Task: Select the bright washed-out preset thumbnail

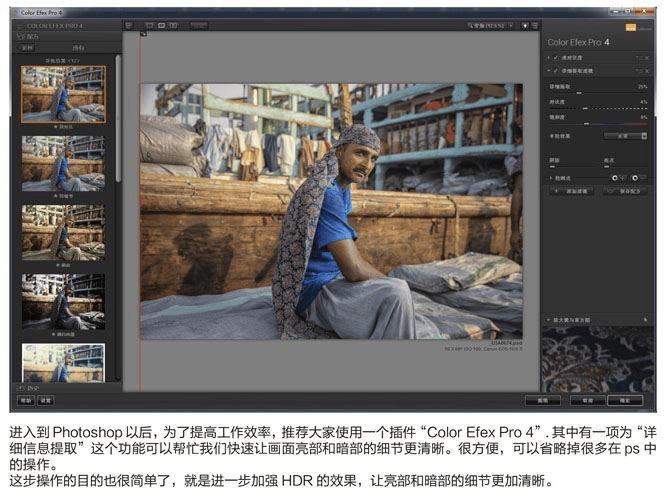Action: [63, 362]
